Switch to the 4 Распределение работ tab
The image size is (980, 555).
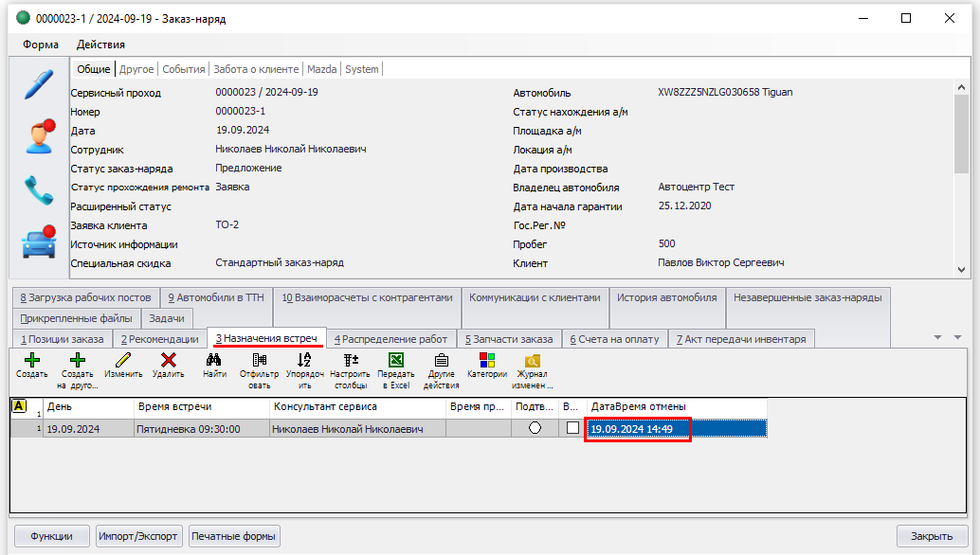click(390, 339)
